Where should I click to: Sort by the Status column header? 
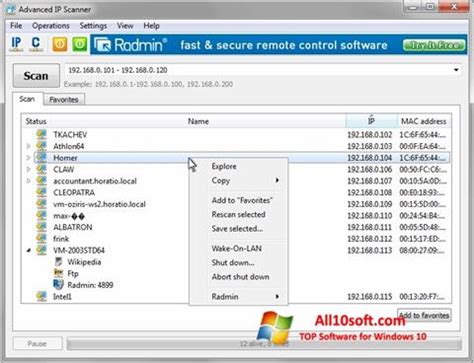pyautogui.click(x=36, y=121)
